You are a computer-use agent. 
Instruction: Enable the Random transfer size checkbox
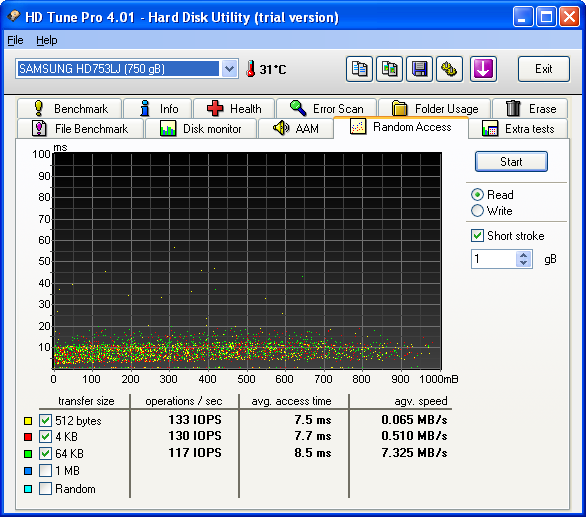point(45,489)
